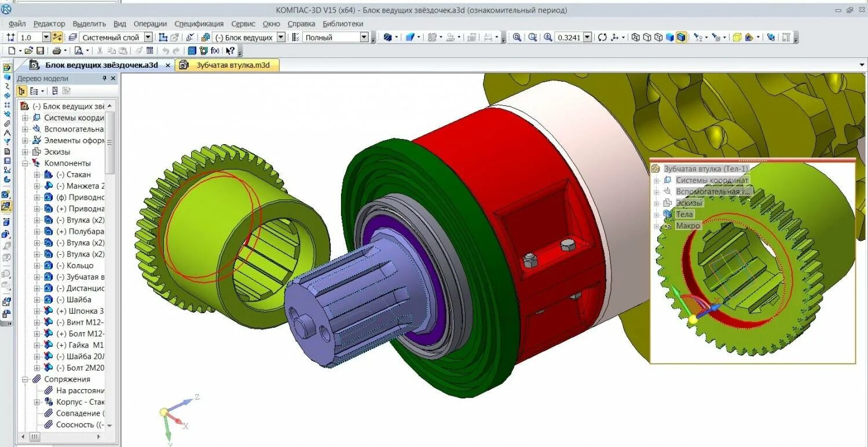Select shaded display mode icon

coord(670,37)
